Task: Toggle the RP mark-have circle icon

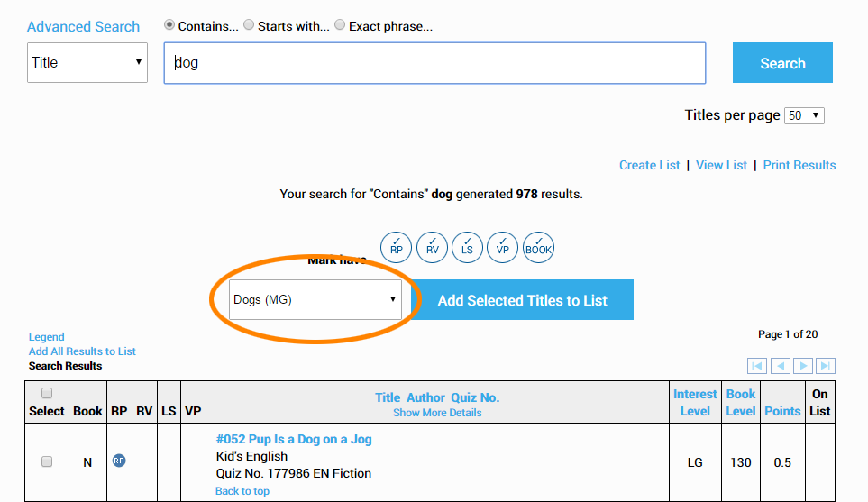Action: point(396,248)
